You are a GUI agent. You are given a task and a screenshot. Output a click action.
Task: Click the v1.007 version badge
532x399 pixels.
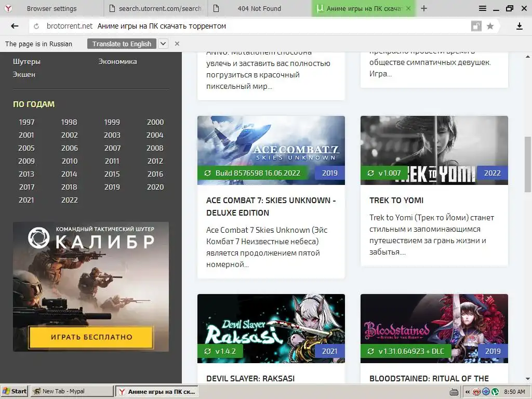pos(384,173)
